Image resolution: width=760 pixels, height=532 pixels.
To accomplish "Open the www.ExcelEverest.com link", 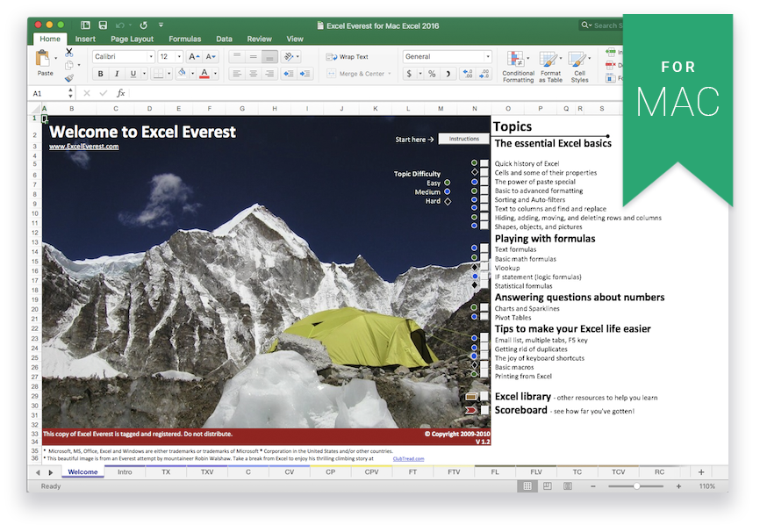I will (x=84, y=146).
